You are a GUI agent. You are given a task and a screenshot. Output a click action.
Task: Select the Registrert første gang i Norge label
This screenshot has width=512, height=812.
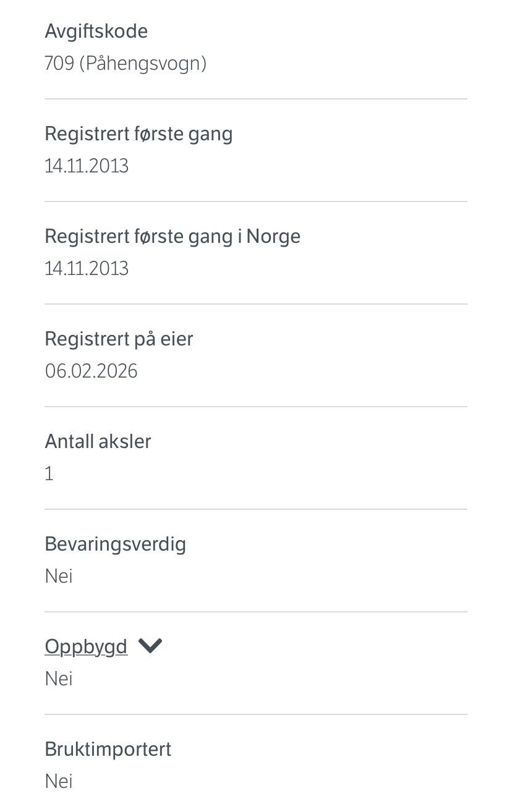pos(173,236)
